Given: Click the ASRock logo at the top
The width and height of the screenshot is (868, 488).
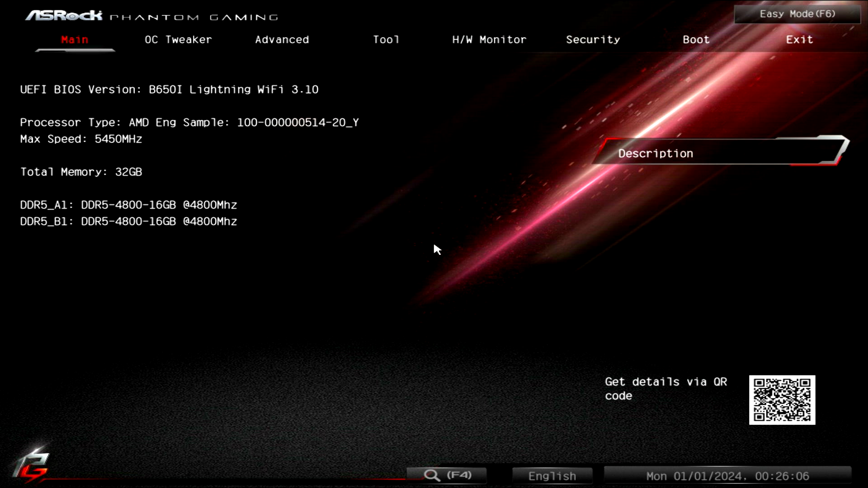Looking at the screenshot, I should coord(64,16).
